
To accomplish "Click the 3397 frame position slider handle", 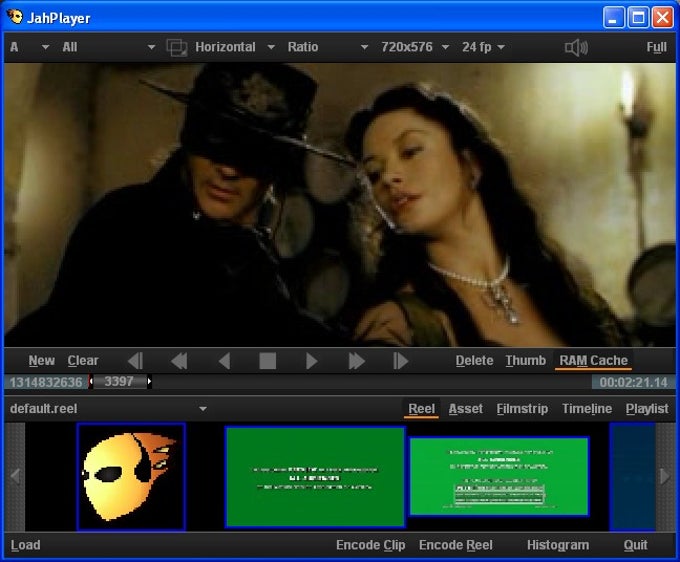I will pyautogui.click(x=119, y=382).
